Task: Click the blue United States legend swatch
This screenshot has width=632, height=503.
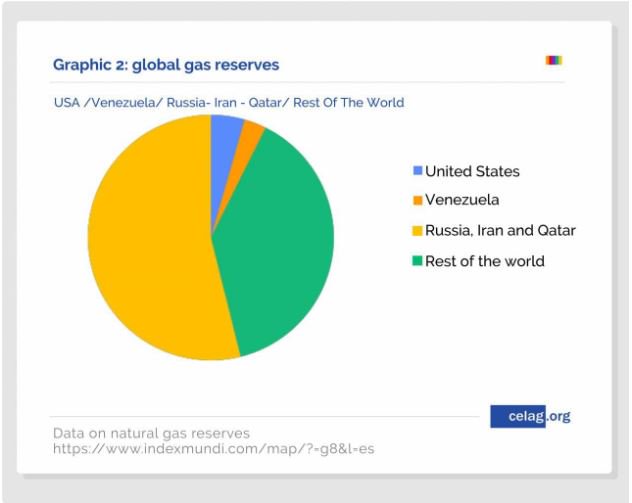Action: (x=418, y=170)
